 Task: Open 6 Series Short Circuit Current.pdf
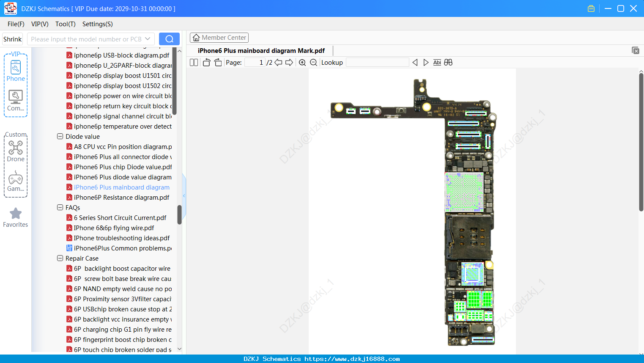click(120, 218)
